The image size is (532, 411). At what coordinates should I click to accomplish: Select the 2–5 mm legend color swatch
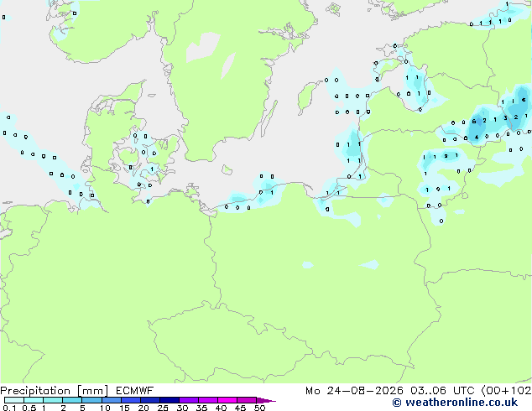click(x=72, y=400)
